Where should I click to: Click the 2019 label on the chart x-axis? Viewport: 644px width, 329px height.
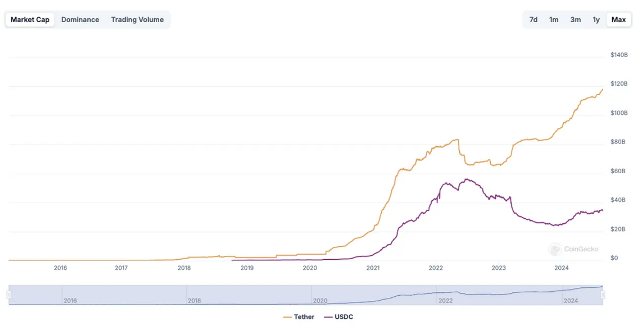247,268
